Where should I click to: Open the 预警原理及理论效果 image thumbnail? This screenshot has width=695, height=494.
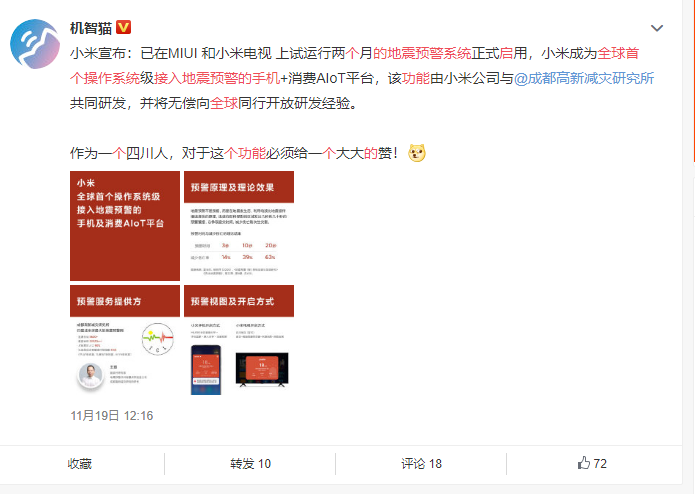[239, 226]
